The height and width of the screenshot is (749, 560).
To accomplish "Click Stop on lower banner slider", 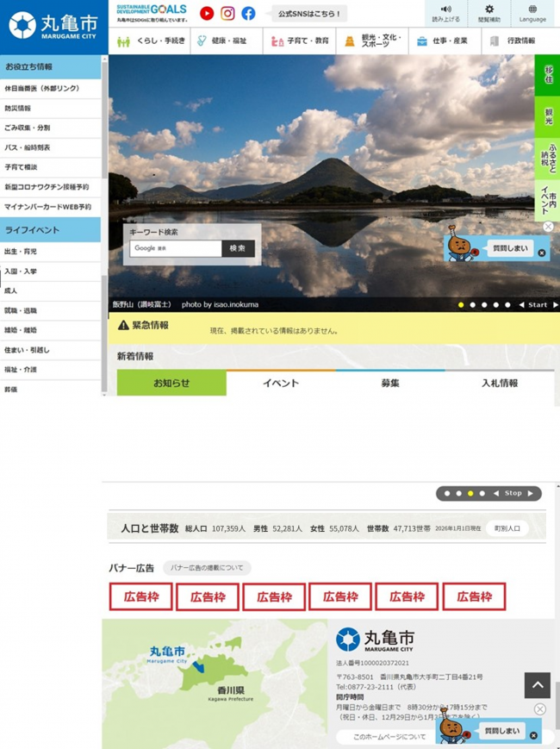I will pos(513,493).
